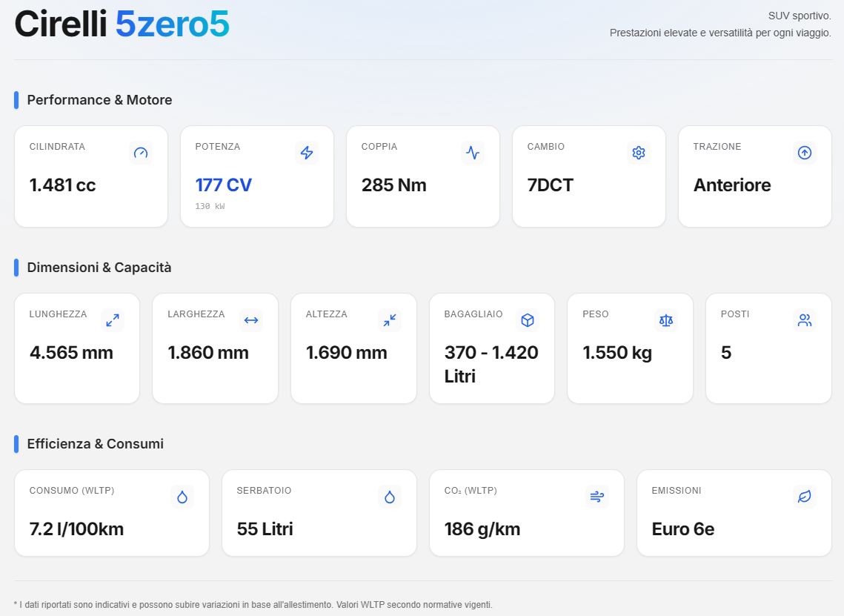Click the speedometer icon in Cilindrata card
The height and width of the screenshot is (616, 844).
(141, 153)
